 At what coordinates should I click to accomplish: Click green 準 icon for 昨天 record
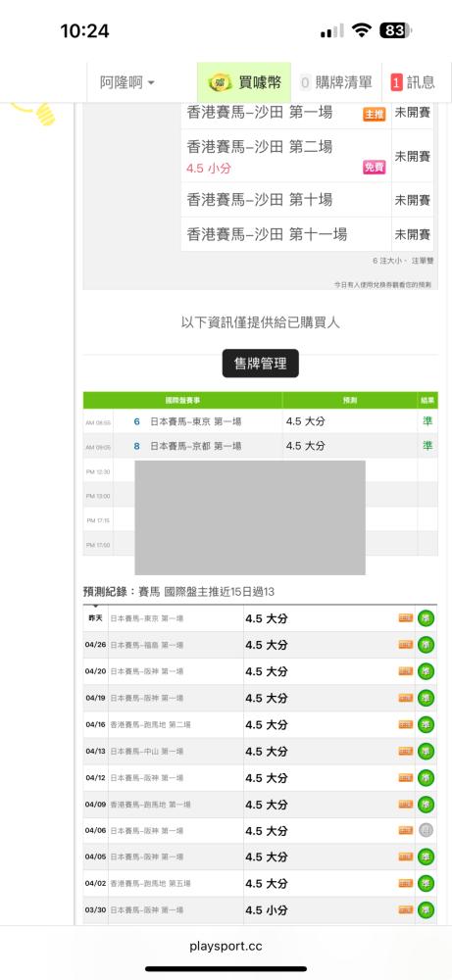pos(426,618)
